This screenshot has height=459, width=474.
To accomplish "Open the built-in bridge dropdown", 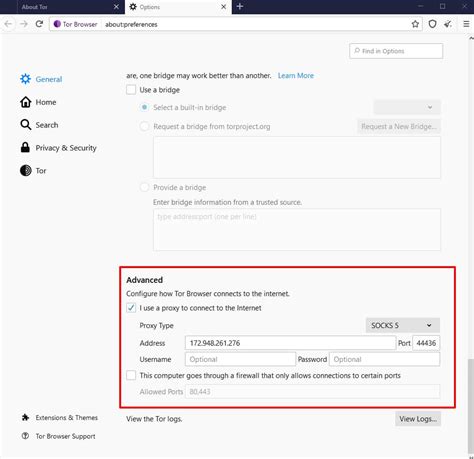I will tap(407, 107).
